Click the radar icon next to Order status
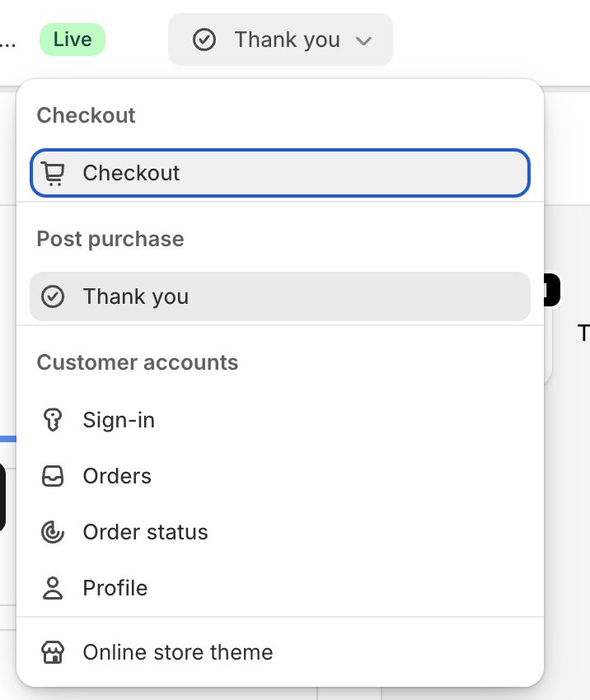The width and height of the screenshot is (590, 700). coord(53,532)
